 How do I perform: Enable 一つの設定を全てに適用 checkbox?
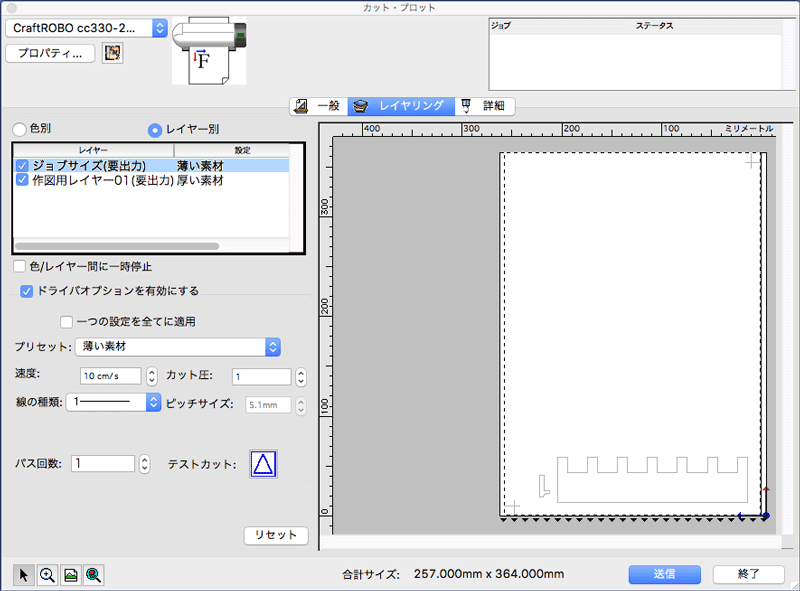[66, 322]
